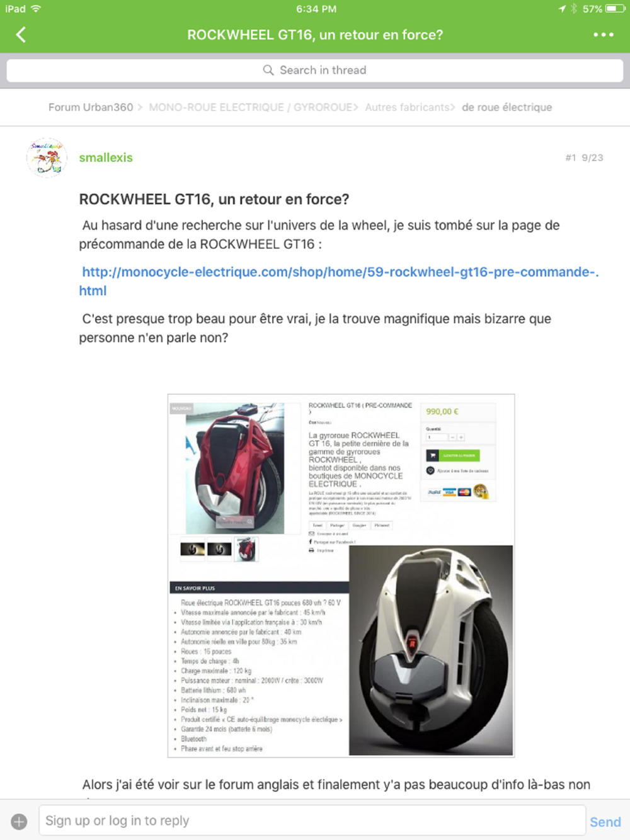Tap the back arrow in header
The height and width of the screenshot is (840, 630).
pos(21,35)
